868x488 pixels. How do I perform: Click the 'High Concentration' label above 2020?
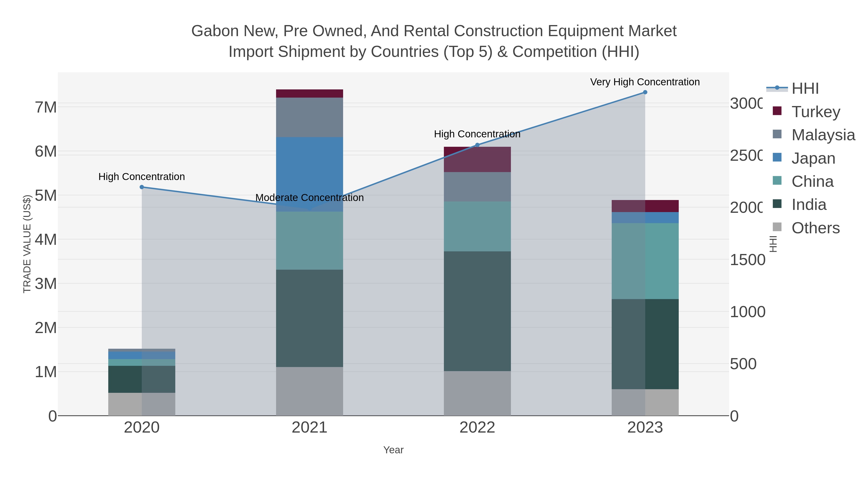point(142,177)
